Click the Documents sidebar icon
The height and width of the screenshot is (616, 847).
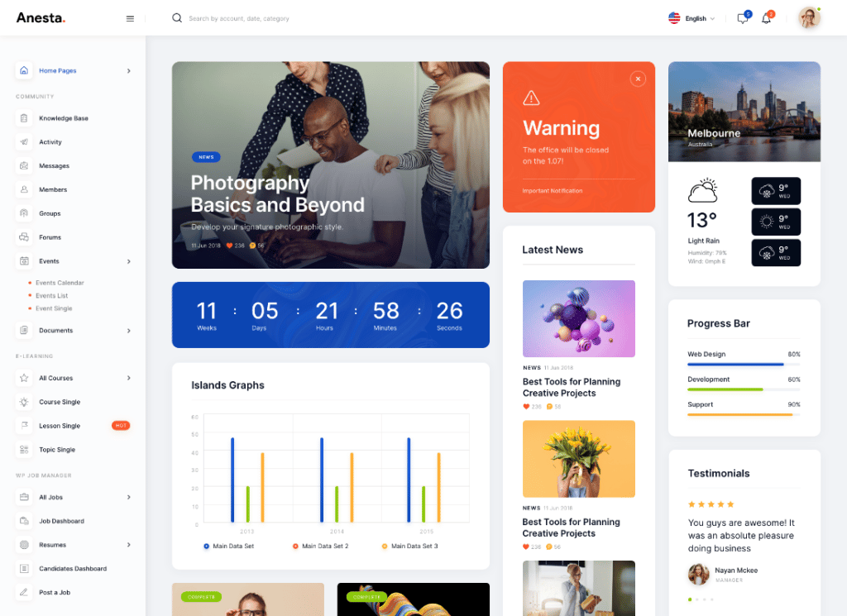[x=24, y=330]
